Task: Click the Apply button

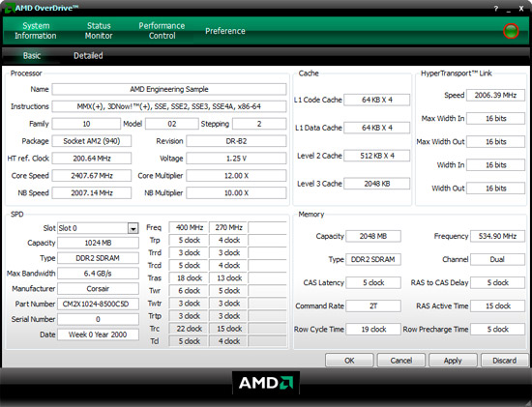Action: 453,361
